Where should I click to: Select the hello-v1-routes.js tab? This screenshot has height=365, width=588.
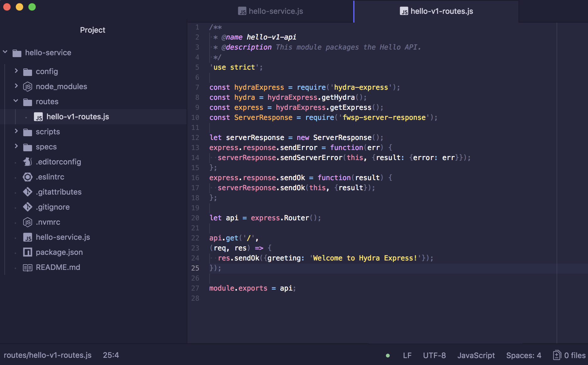coord(436,11)
